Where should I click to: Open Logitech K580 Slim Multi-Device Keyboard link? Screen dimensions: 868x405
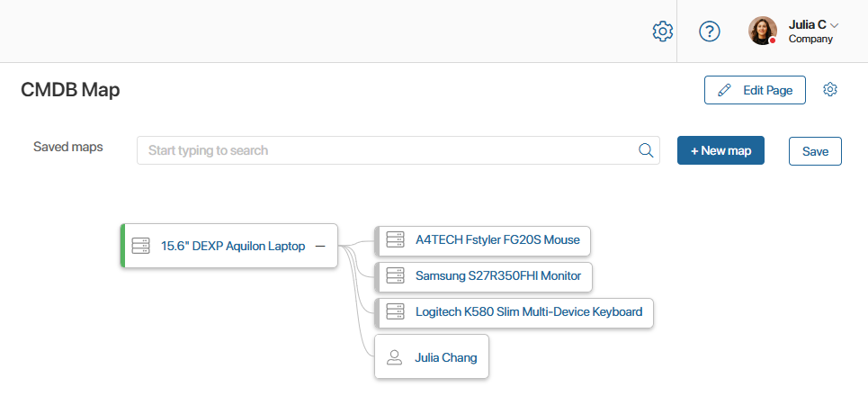[x=529, y=312]
